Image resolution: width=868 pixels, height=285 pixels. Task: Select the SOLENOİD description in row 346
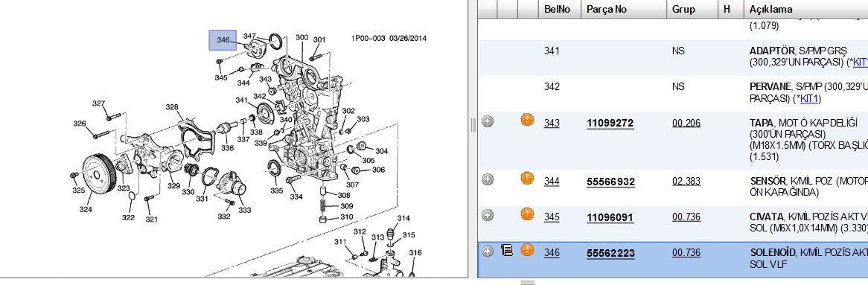click(808, 259)
